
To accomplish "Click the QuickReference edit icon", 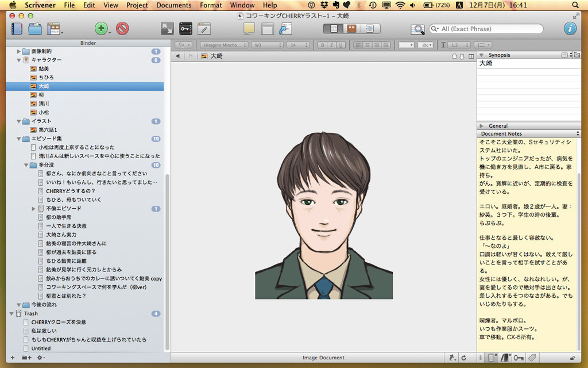I will point(204,29).
